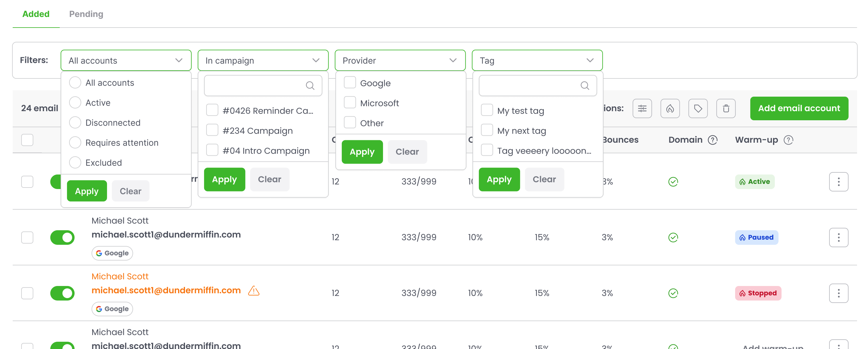
Task: Check the Microsoft provider checkbox
Action: point(350,103)
